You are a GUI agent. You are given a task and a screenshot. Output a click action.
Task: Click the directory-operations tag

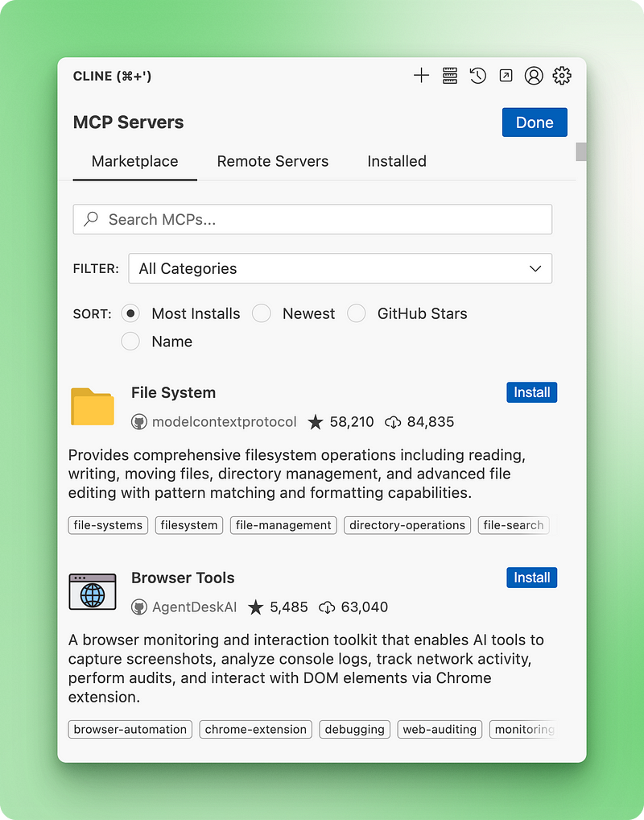[407, 525]
